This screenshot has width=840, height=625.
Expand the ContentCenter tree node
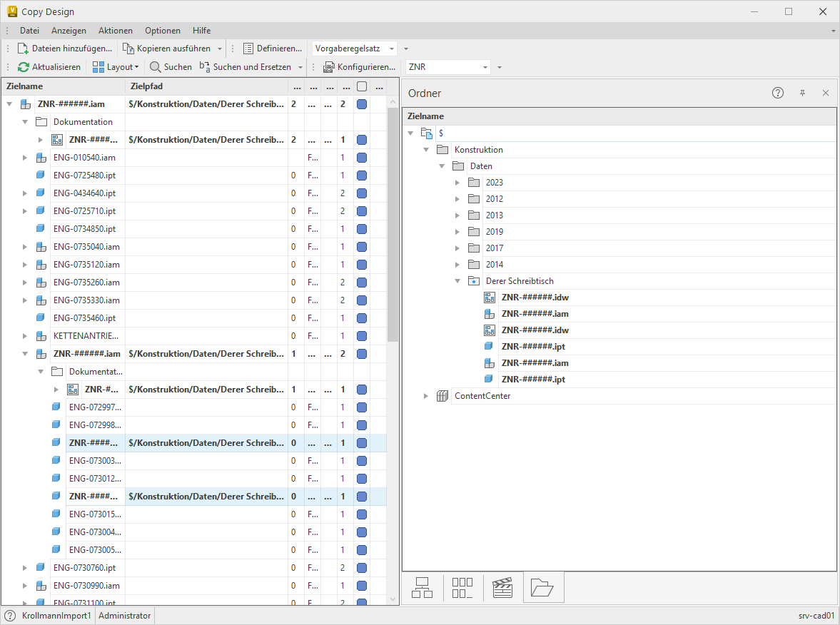click(x=426, y=396)
